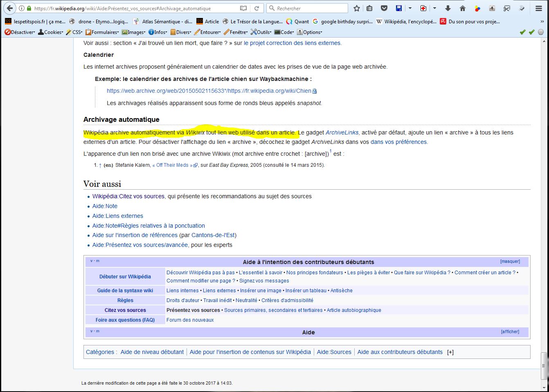Go to the home page icon

pyautogui.click(x=463, y=8)
